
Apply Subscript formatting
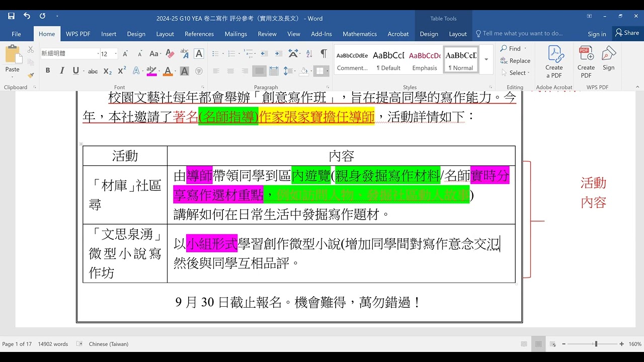point(108,71)
